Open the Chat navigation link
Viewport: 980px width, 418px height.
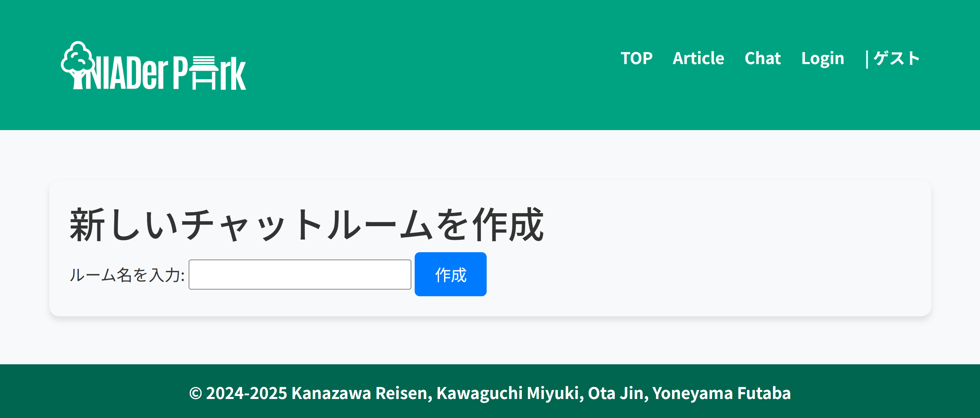[763, 58]
